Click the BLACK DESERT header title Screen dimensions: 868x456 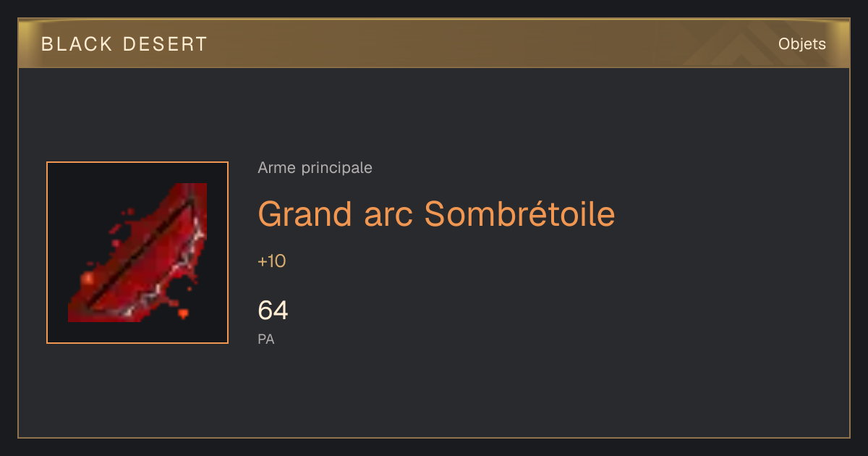click(x=124, y=44)
